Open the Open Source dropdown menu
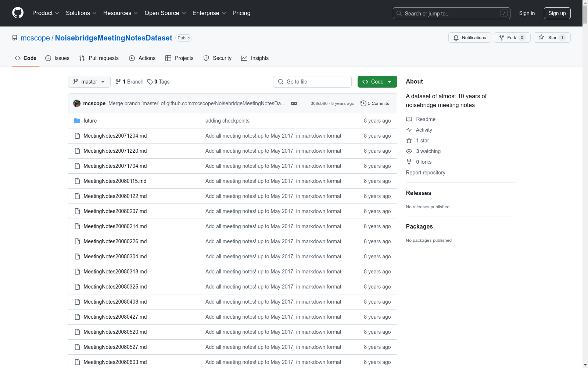The image size is (588, 368). point(165,13)
